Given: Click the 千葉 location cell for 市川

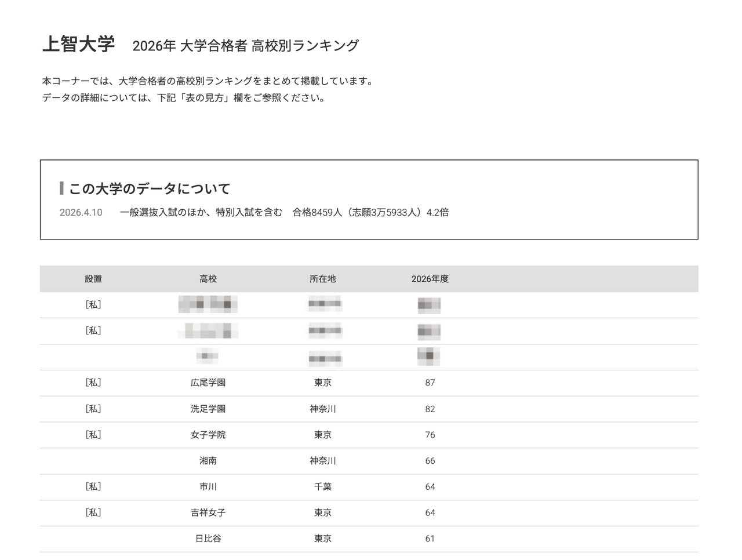Looking at the screenshot, I should [x=323, y=486].
